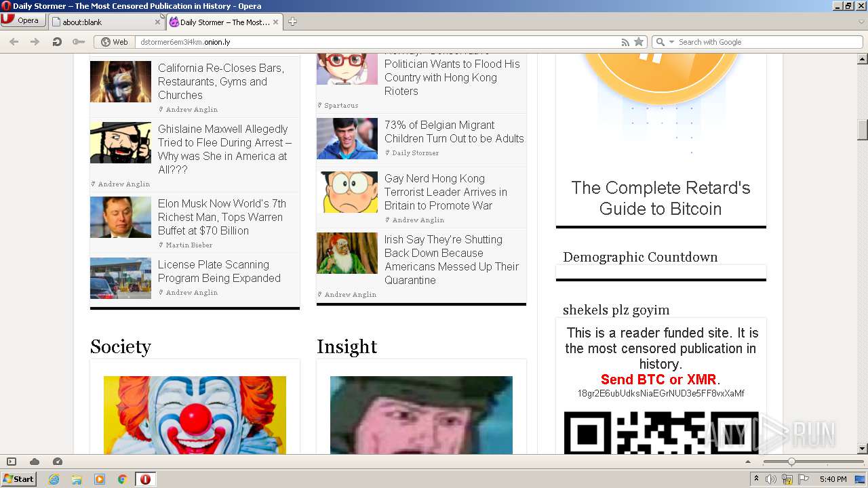
Task: Open the Belgian Migrant Children article
Action: coord(454,131)
